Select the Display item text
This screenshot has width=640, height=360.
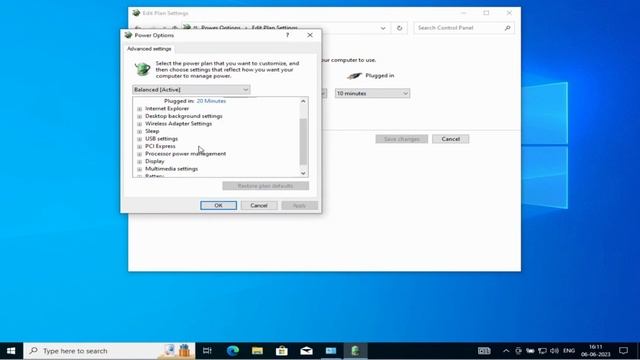[x=155, y=161]
